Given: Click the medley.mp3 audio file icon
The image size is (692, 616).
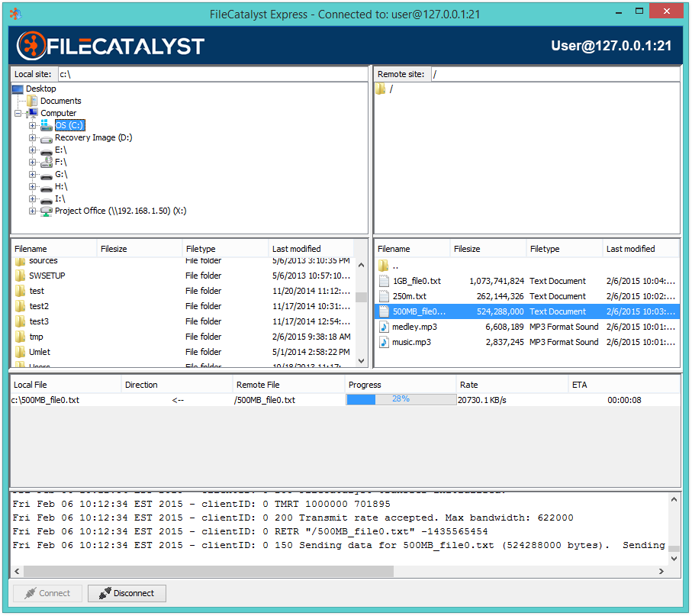Looking at the screenshot, I should coord(385,327).
